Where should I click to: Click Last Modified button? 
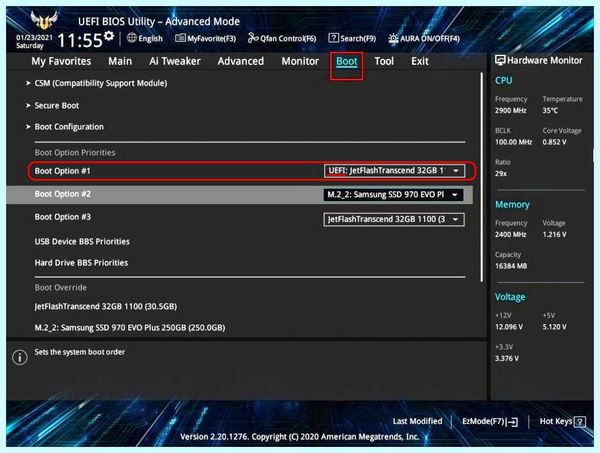[417, 421]
